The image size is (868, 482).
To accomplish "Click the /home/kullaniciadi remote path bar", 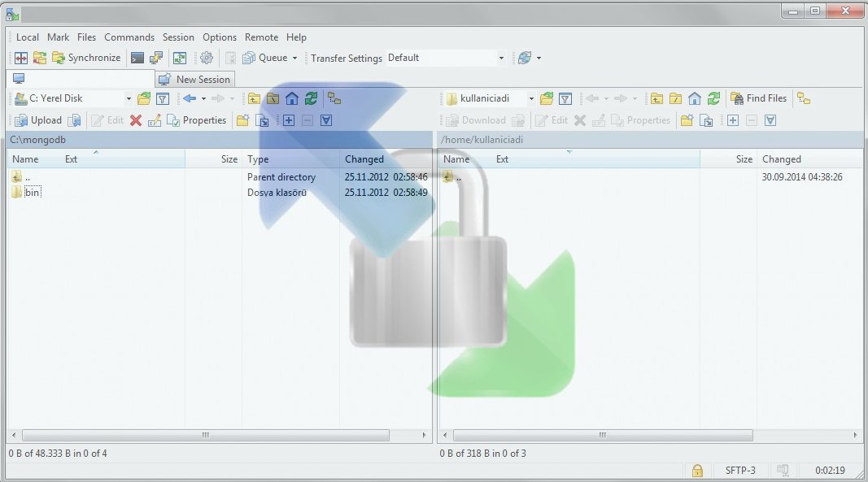I will tap(650, 140).
